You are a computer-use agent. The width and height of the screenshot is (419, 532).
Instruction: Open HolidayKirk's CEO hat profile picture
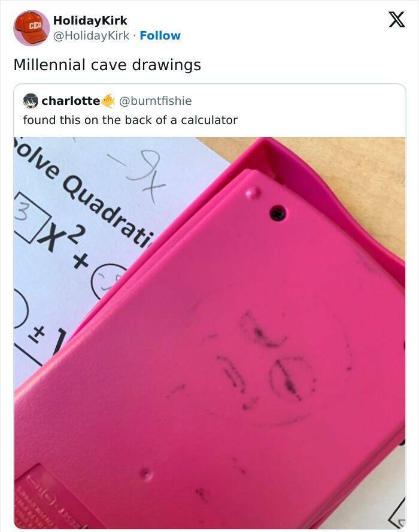tap(31, 28)
